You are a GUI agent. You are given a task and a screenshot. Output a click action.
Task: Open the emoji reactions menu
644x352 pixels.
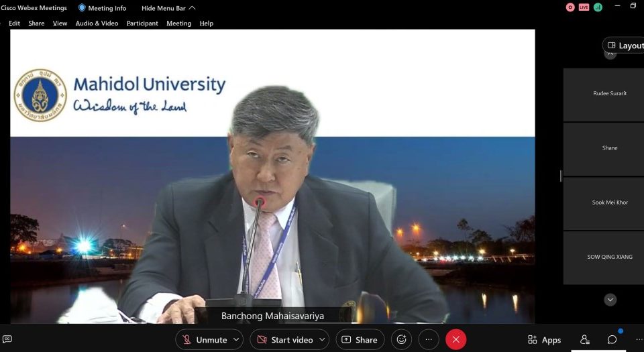tap(401, 340)
